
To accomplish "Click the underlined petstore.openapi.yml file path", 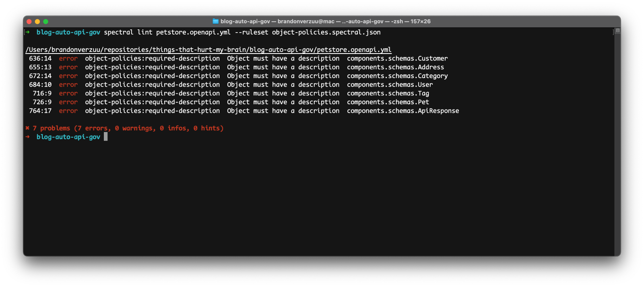I will 208,50.
